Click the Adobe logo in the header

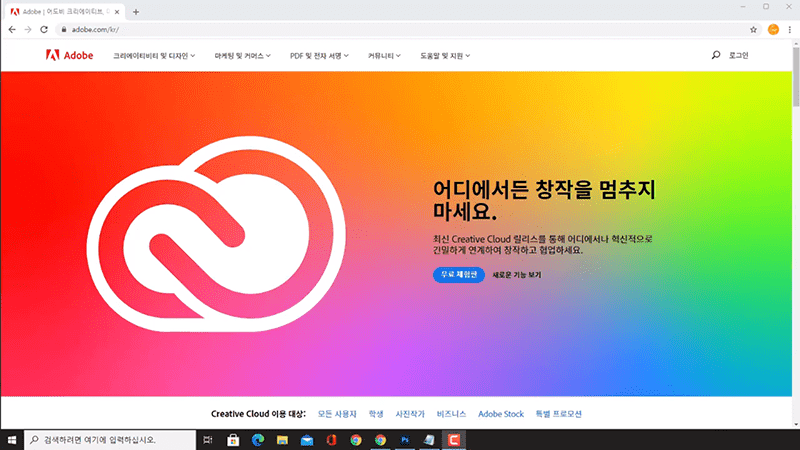click(x=69, y=55)
